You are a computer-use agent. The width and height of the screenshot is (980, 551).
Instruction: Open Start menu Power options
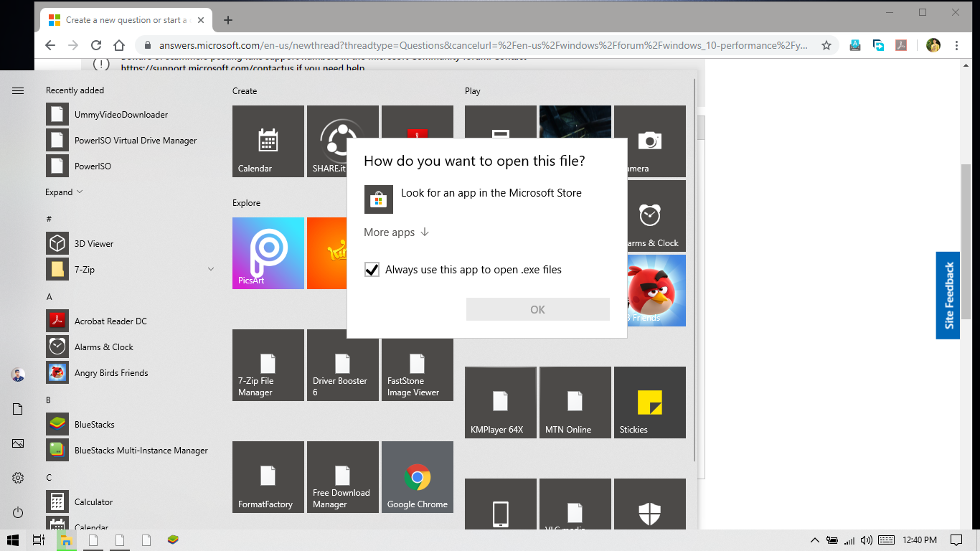tap(18, 512)
